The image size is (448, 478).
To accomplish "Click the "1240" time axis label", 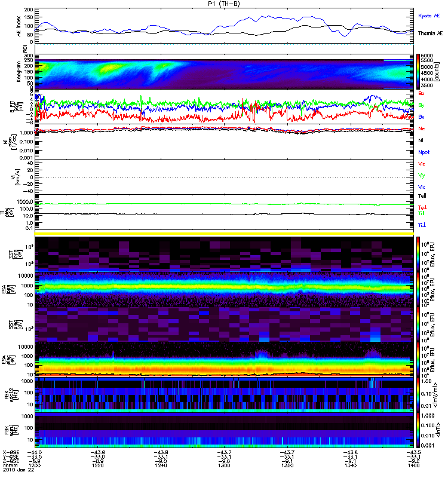I will click(161, 465).
